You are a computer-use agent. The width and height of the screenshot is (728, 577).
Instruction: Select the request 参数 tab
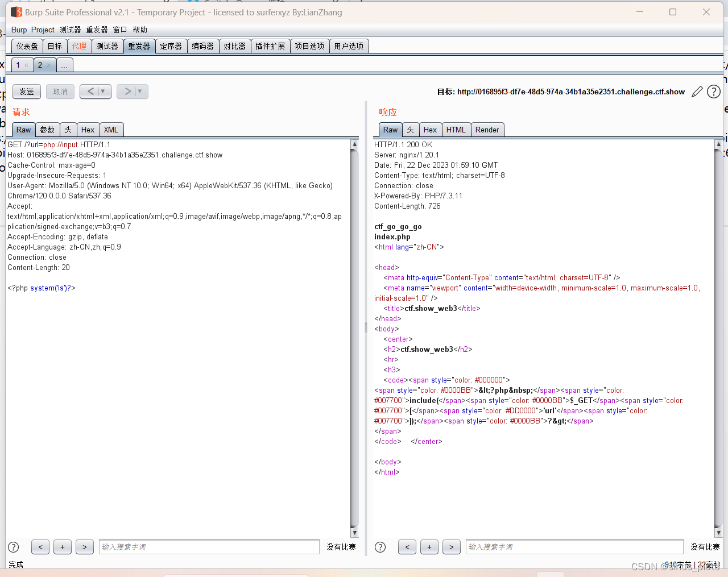47,130
